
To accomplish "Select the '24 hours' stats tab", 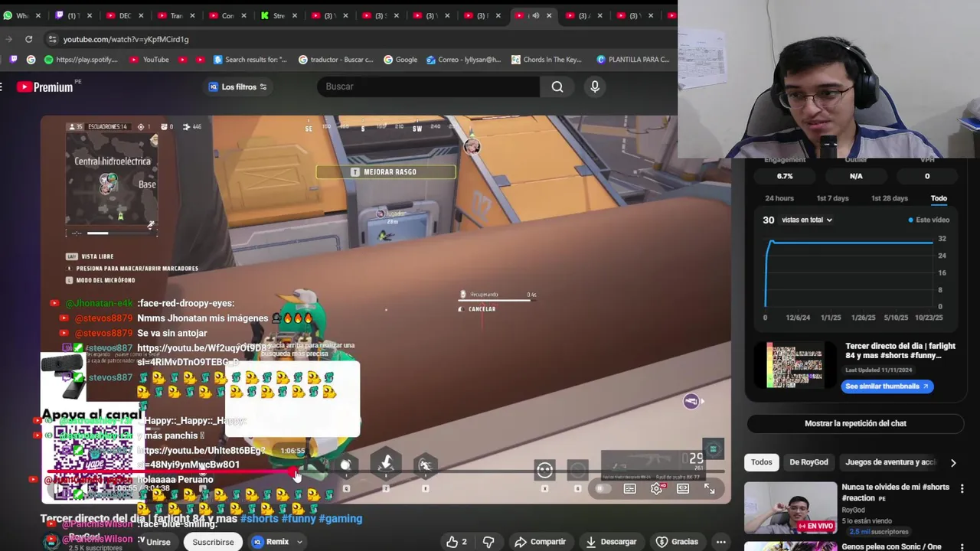I will (x=779, y=198).
